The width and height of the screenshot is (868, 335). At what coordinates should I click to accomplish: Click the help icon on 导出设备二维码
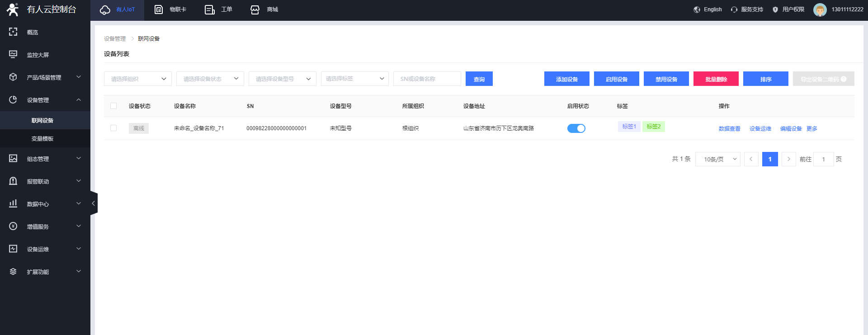(x=843, y=79)
